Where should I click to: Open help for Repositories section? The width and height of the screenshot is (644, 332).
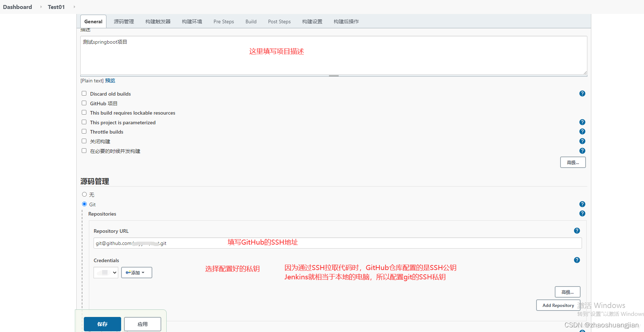(582, 213)
